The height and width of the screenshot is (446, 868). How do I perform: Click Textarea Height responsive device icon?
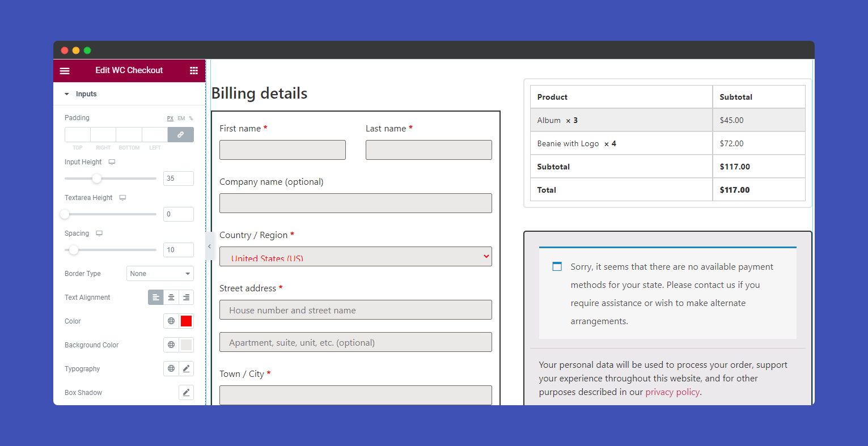[122, 198]
